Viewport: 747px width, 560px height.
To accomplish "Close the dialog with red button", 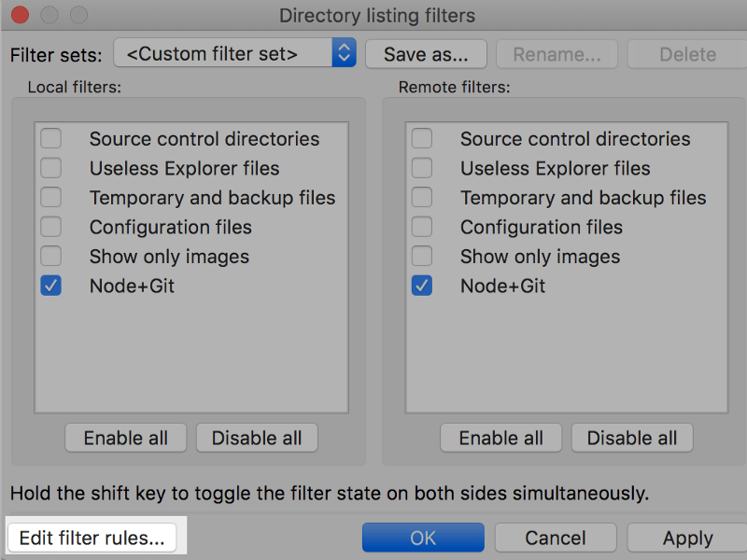I will coord(20,15).
